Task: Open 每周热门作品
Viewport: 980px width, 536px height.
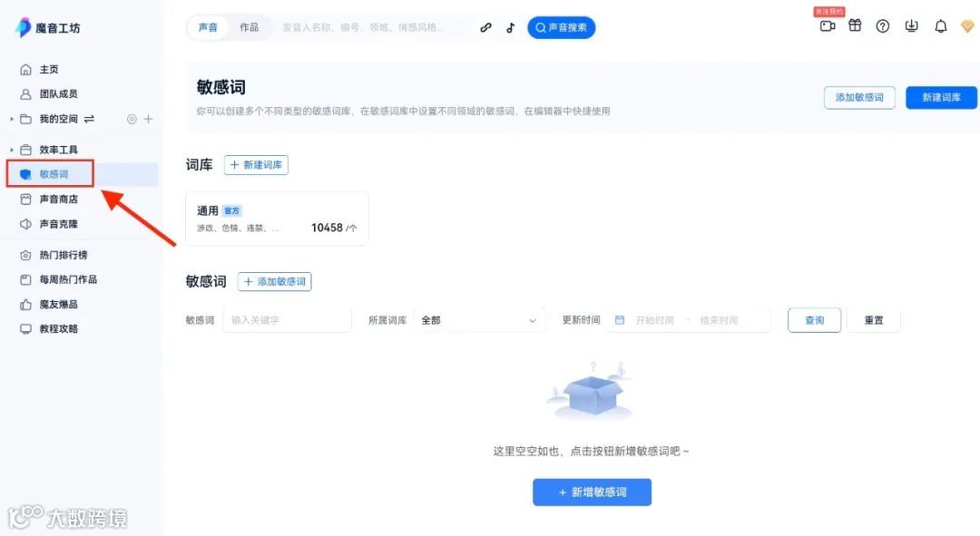Action: click(x=59, y=279)
